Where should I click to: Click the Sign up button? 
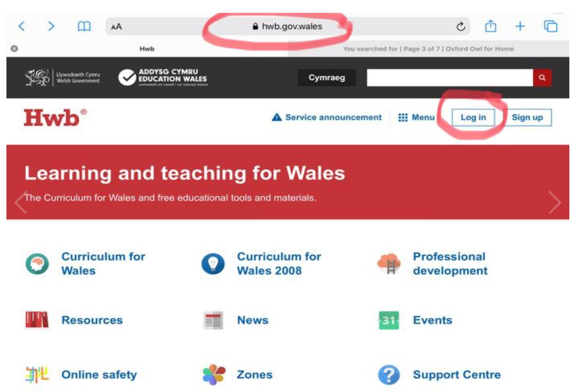[527, 117]
